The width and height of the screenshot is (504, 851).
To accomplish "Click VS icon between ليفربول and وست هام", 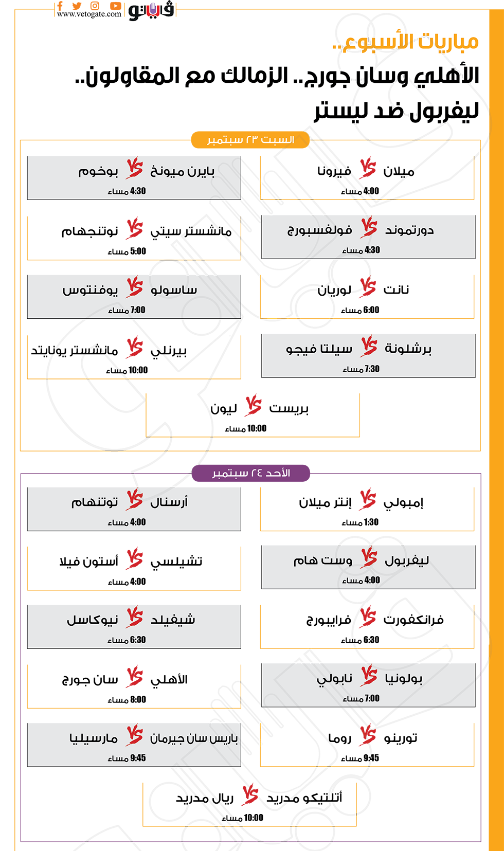I will click(x=369, y=558).
